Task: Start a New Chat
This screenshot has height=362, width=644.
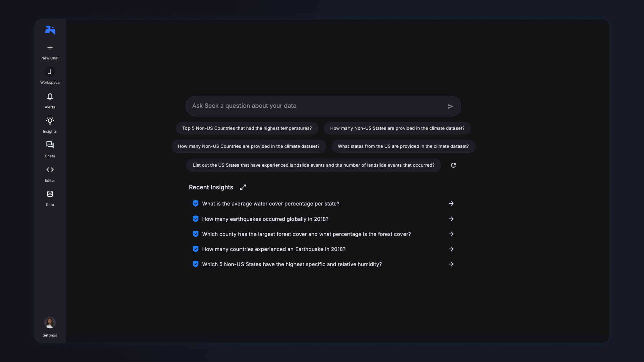Action: [x=50, y=47]
